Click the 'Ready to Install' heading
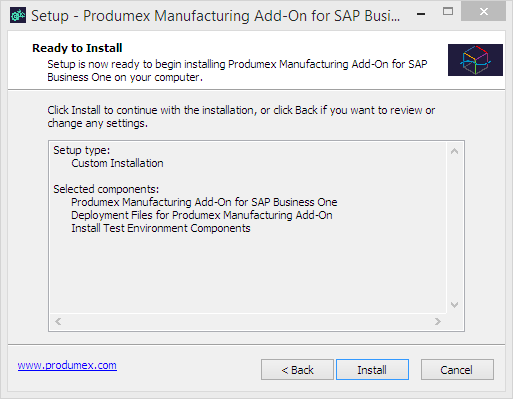Screen dimensions: 513x399 tap(77, 48)
